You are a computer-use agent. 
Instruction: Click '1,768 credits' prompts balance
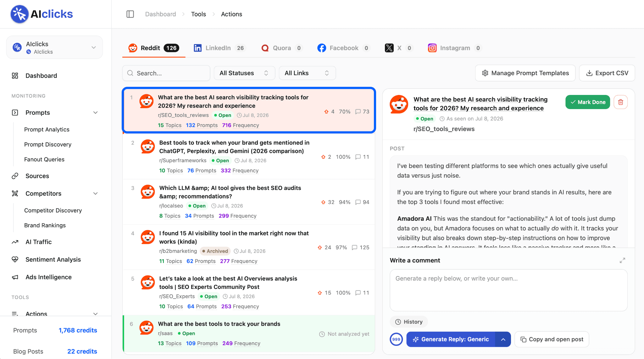pos(78,330)
